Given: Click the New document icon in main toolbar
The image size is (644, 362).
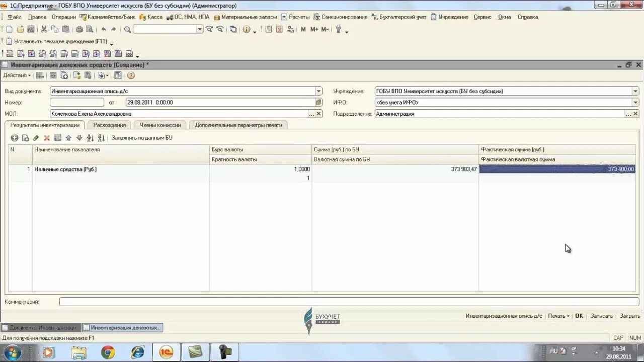Looking at the screenshot, I should coord(9,30).
